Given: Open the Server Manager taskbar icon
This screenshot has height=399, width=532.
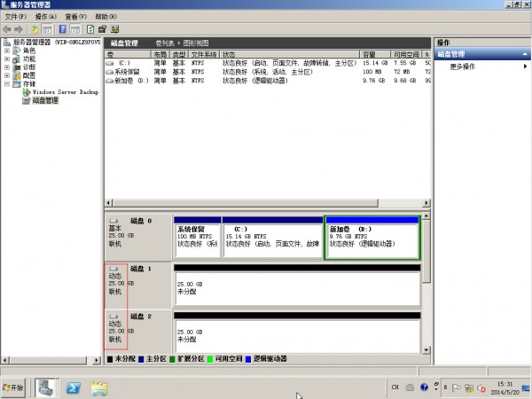Looking at the screenshot, I should (47, 387).
